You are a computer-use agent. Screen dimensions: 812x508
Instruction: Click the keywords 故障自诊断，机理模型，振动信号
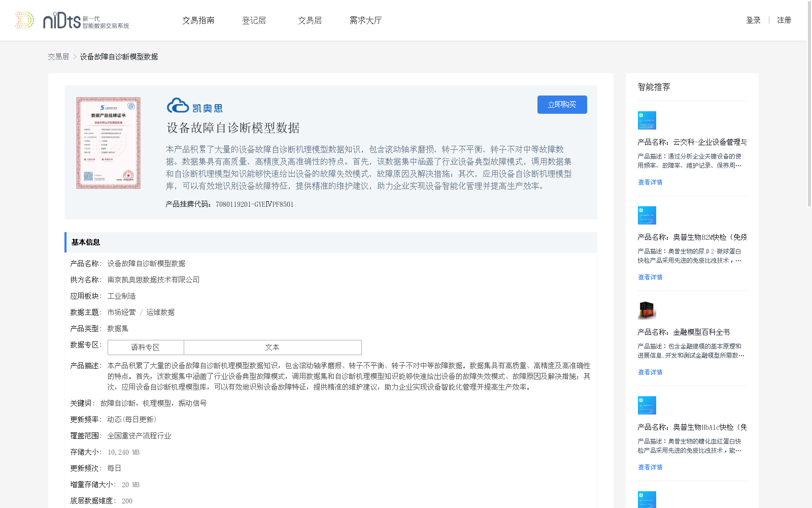tap(153, 403)
